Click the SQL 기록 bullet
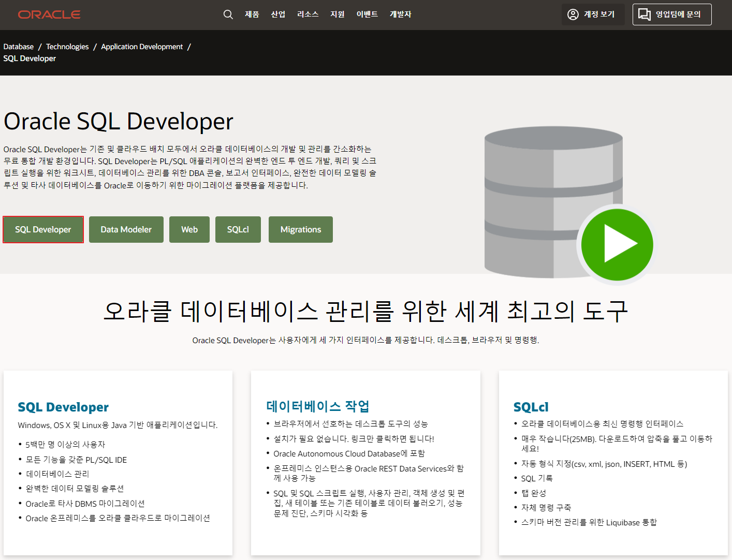The width and height of the screenshot is (732, 560). [537, 478]
